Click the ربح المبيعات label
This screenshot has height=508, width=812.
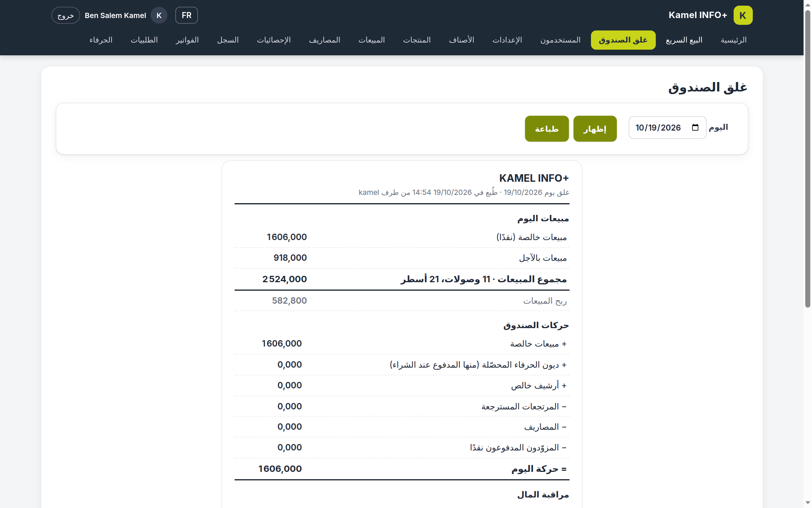coord(545,301)
